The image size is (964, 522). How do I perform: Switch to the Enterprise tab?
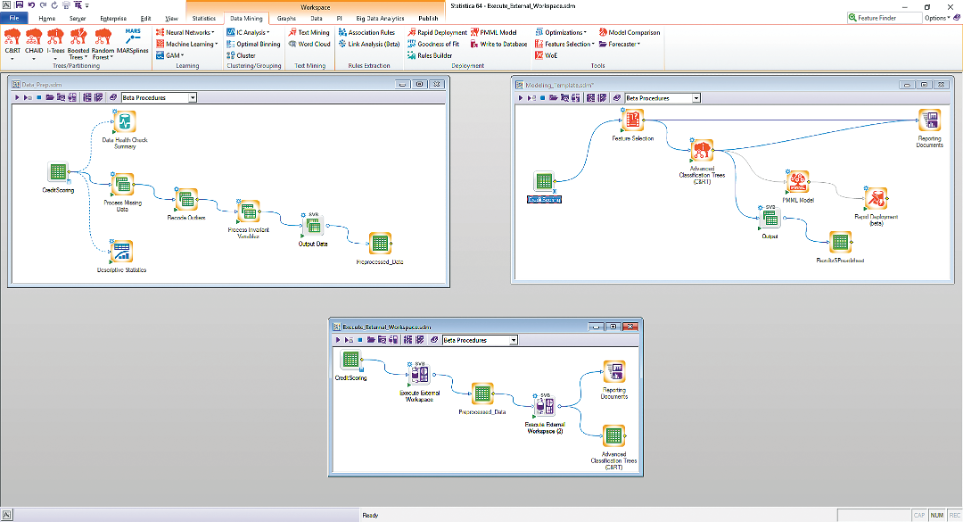point(113,18)
